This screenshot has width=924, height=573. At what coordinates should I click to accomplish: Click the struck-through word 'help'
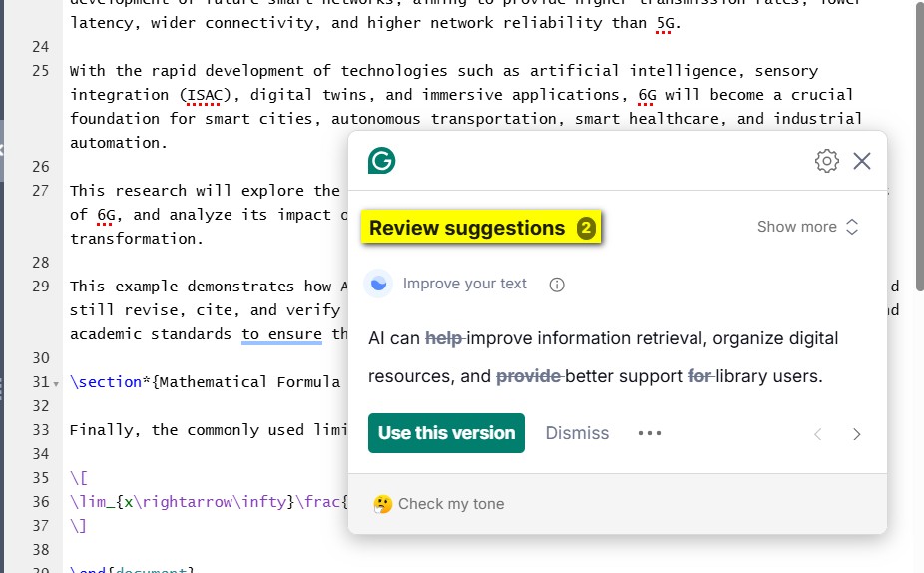click(444, 338)
